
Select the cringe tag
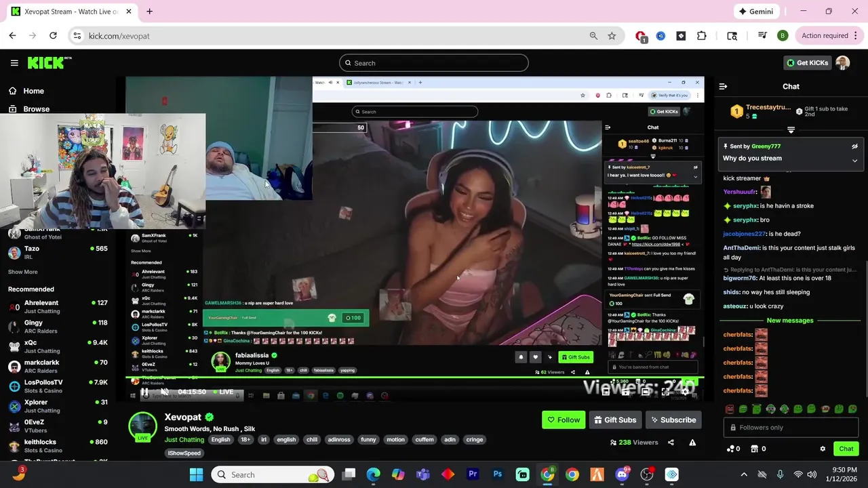[475, 439]
